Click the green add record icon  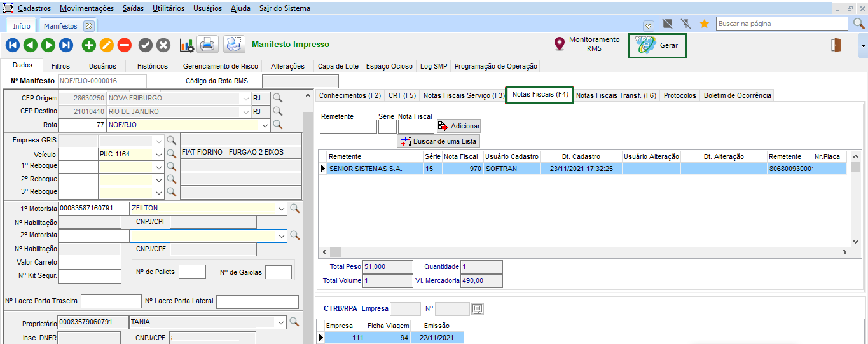[88, 45]
